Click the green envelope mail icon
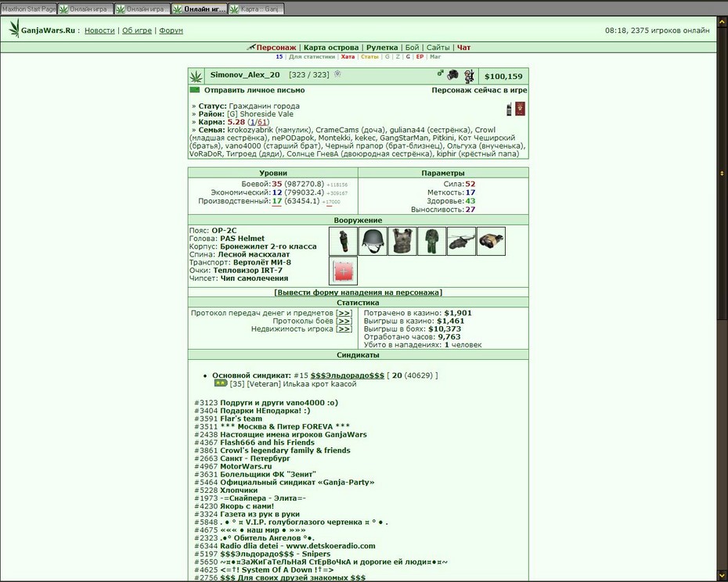This screenshot has width=728, height=582. coord(195,90)
